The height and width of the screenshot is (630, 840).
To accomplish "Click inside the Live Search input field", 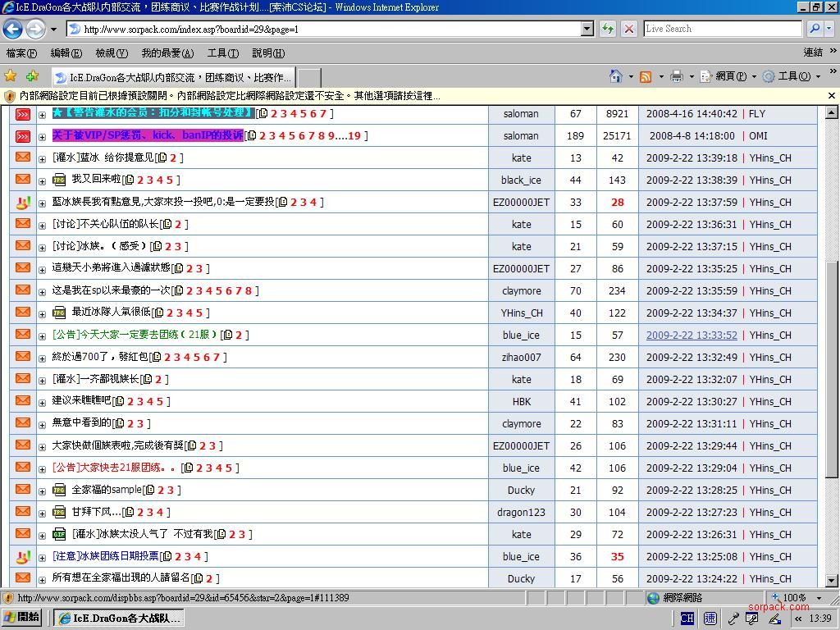I will point(722,29).
